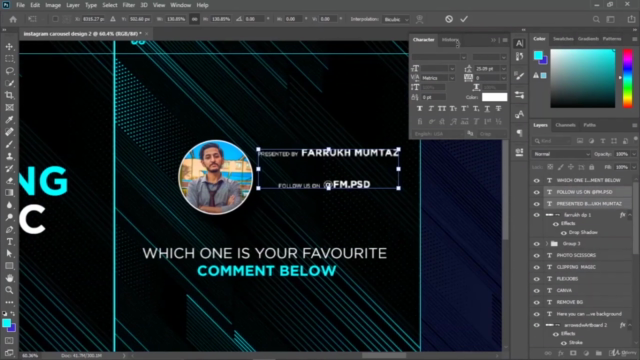Select the Lasso tool

[9, 71]
